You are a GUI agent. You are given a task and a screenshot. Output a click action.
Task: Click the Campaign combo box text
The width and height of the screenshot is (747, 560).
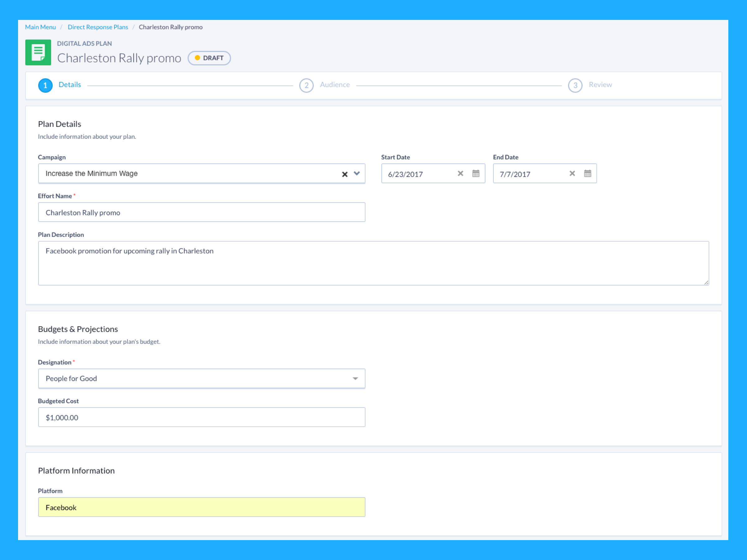(x=92, y=174)
